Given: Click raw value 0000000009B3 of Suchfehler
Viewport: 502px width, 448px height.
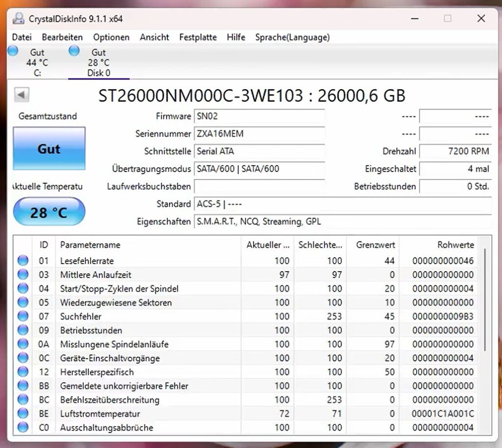Looking at the screenshot, I should [443, 317].
